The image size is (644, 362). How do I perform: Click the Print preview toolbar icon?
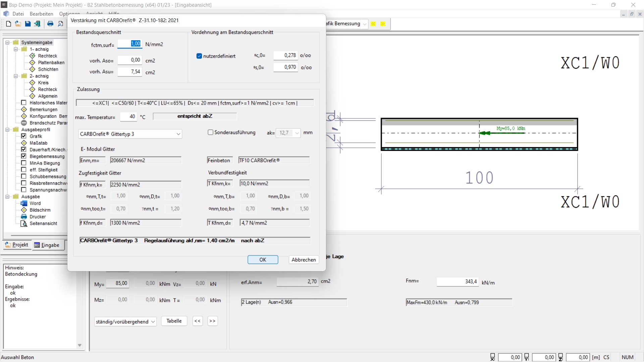(x=60, y=24)
